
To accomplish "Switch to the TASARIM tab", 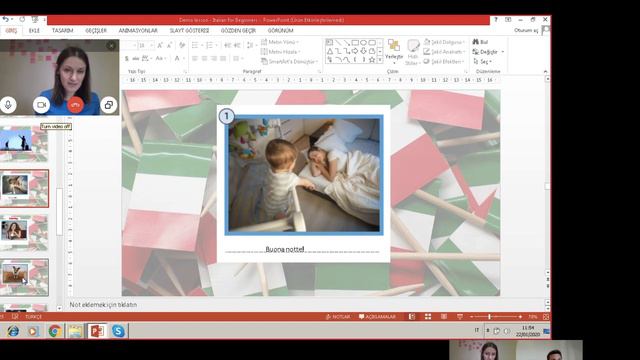I will (62, 31).
